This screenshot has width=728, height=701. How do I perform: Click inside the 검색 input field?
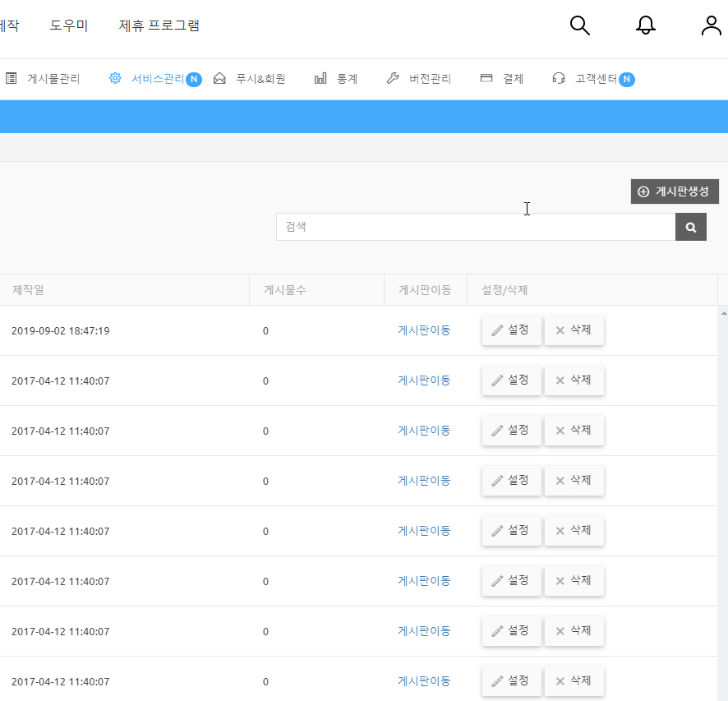click(475, 227)
